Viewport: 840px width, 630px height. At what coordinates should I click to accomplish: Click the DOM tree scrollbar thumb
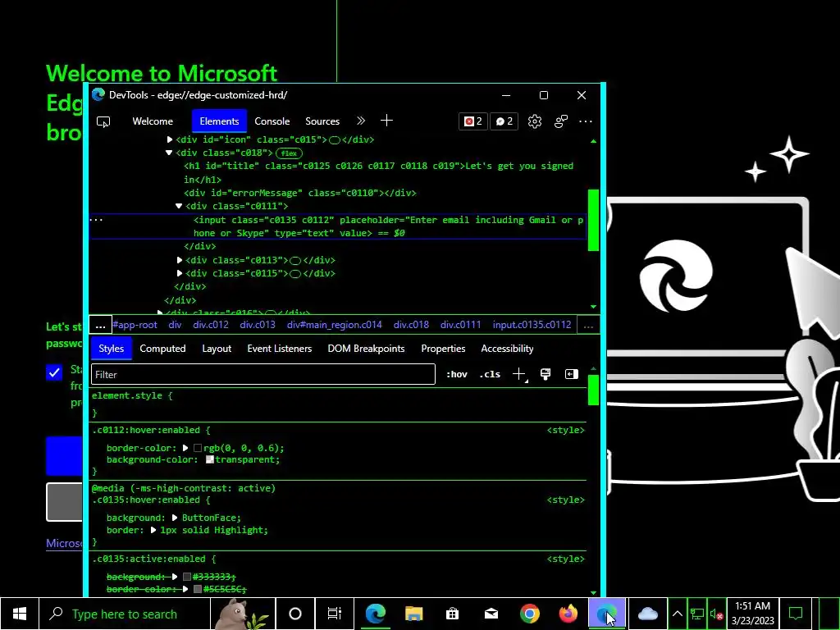click(593, 220)
